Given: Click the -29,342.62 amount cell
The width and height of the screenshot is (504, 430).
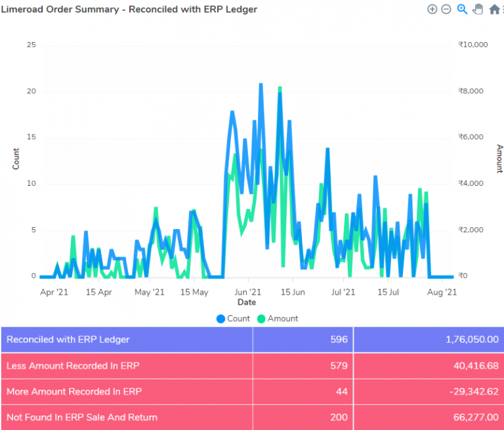Looking at the screenshot, I should [x=429, y=392].
